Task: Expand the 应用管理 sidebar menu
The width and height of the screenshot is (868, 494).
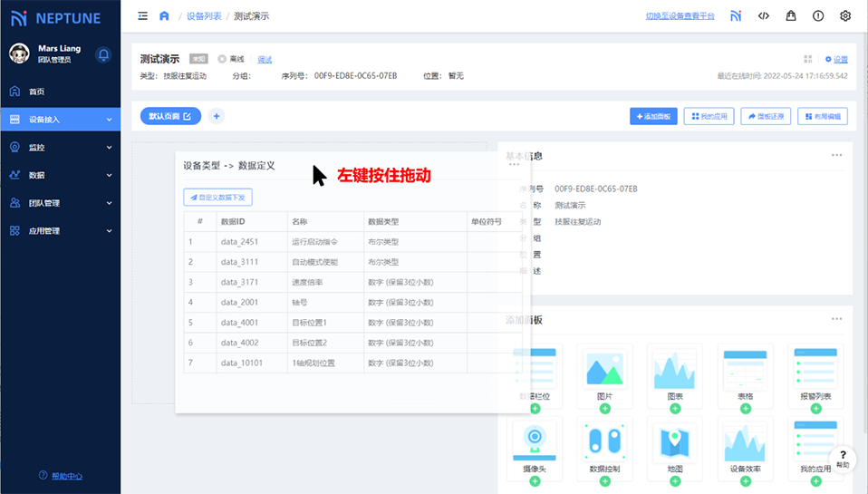Action: click(x=60, y=231)
